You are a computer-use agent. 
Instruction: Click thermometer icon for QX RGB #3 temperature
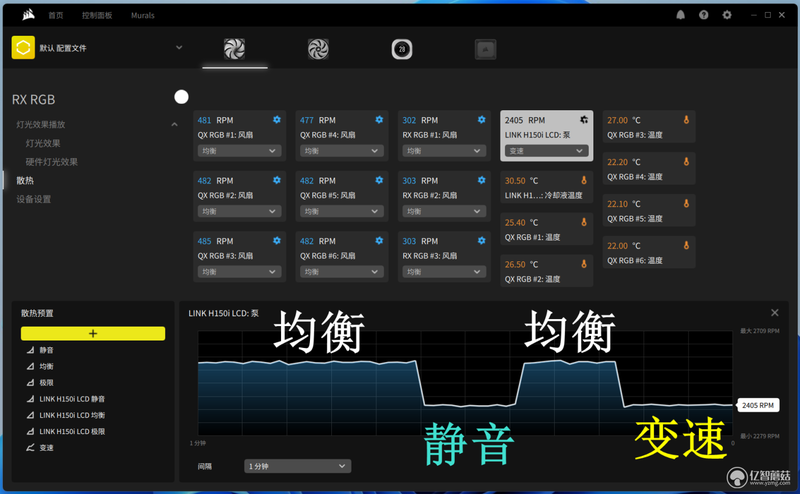pyautogui.click(x=686, y=119)
